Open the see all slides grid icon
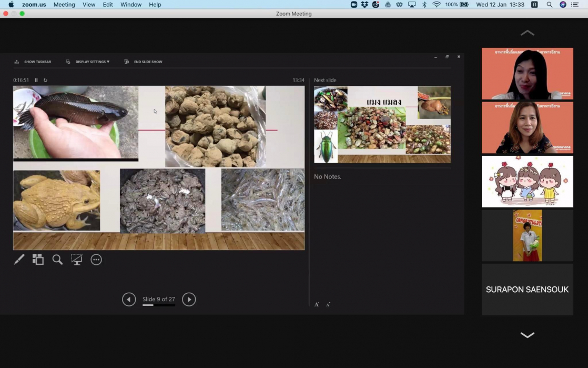 (x=38, y=260)
